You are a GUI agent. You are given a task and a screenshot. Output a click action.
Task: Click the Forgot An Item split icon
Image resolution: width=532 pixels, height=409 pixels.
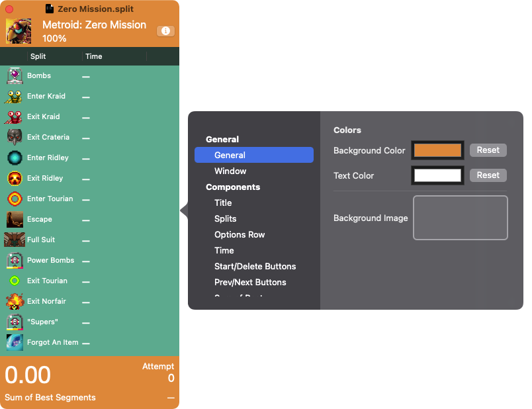point(15,343)
